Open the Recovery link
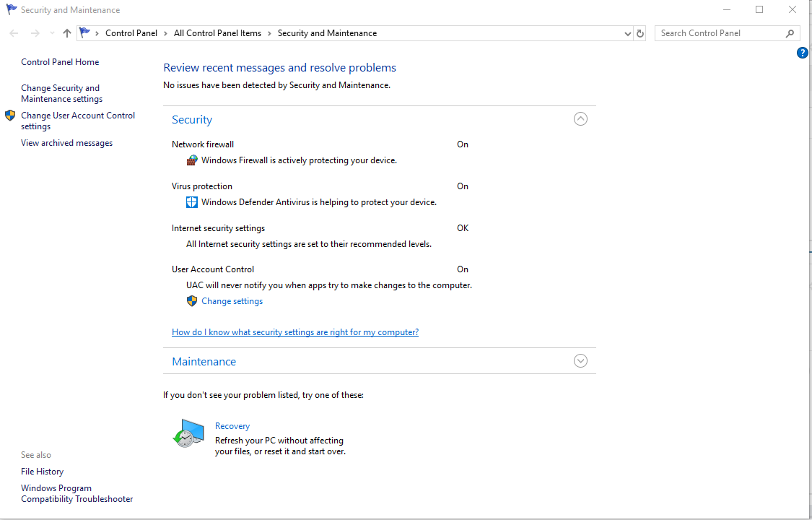The width and height of the screenshot is (812, 520). point(232,425)
